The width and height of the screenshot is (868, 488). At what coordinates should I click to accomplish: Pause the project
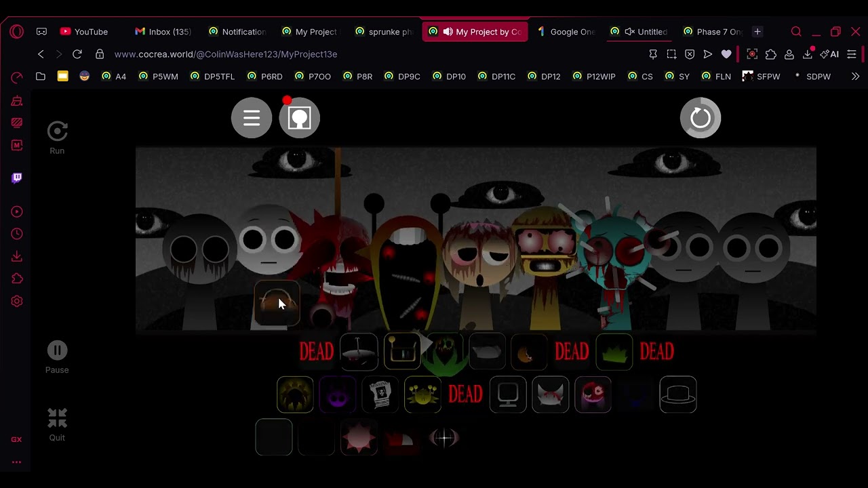(57, 357)
